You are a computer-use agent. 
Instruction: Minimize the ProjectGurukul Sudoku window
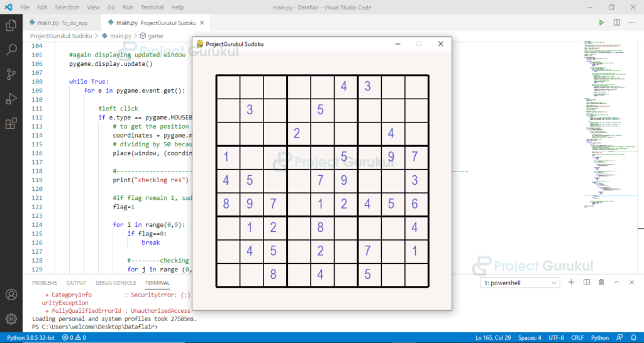(397, 44)
